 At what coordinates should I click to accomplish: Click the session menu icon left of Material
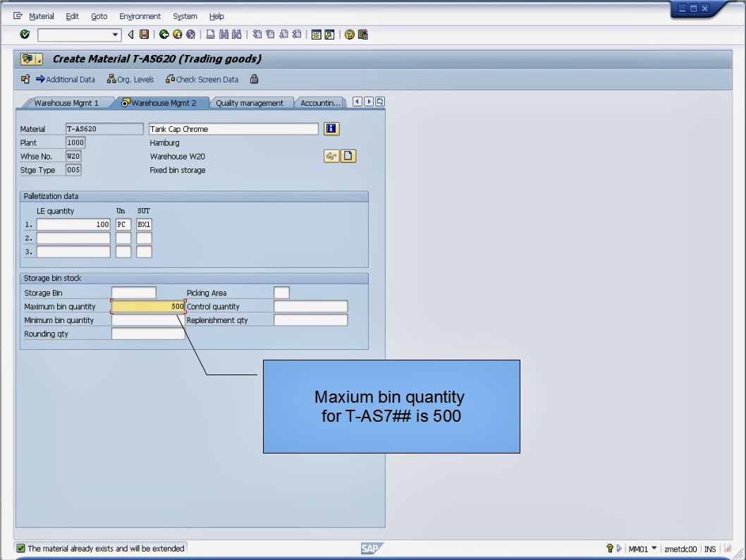pos(18,16)
